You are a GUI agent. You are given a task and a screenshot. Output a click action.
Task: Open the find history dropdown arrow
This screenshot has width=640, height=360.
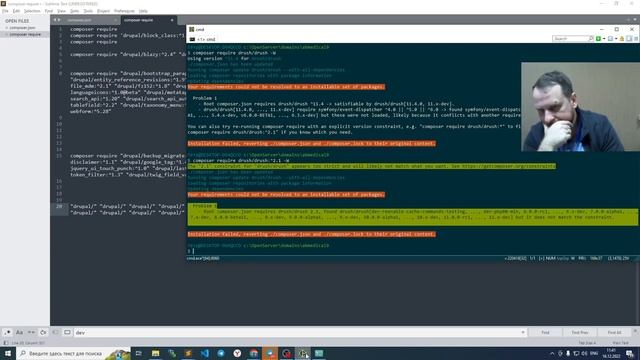tap(523, 333)
